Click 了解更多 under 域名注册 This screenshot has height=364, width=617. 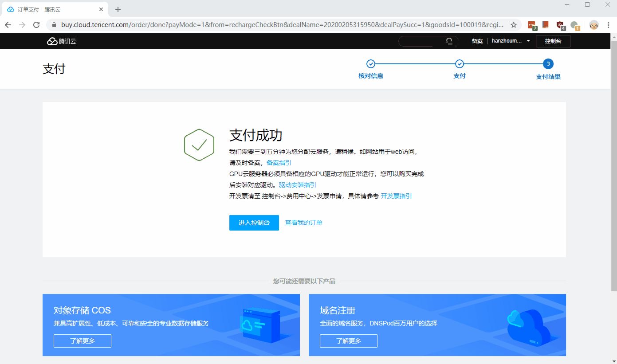[348, 341]
